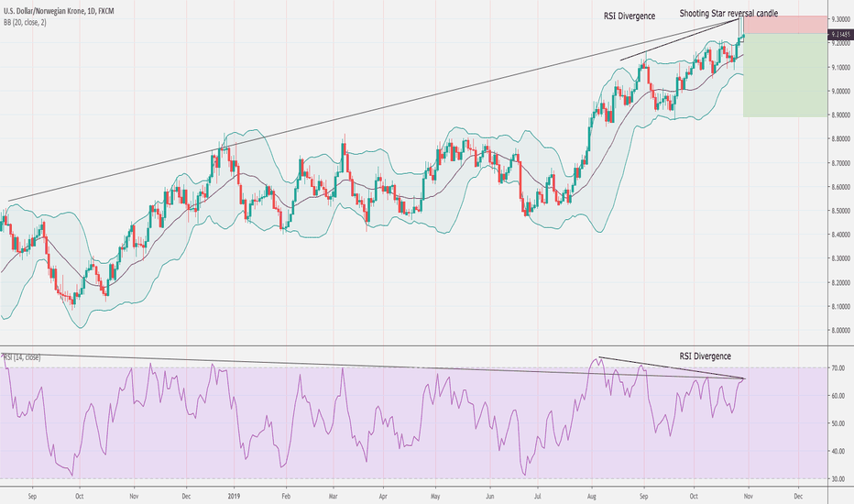Open the BB (20, close, 2) indicator legend

point(25,22)
